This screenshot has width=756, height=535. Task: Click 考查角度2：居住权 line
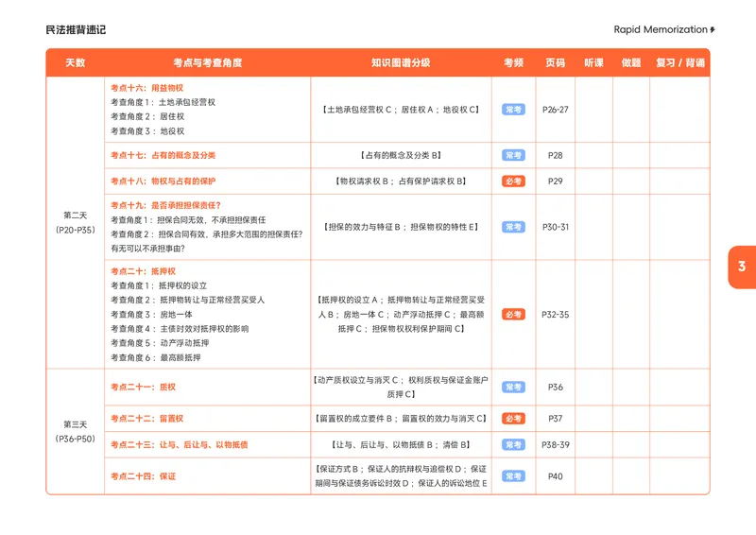pos(147,117)
